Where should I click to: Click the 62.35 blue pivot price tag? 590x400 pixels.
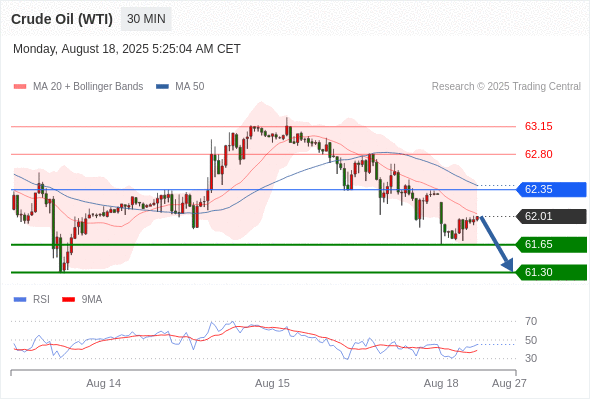(551, 189)
